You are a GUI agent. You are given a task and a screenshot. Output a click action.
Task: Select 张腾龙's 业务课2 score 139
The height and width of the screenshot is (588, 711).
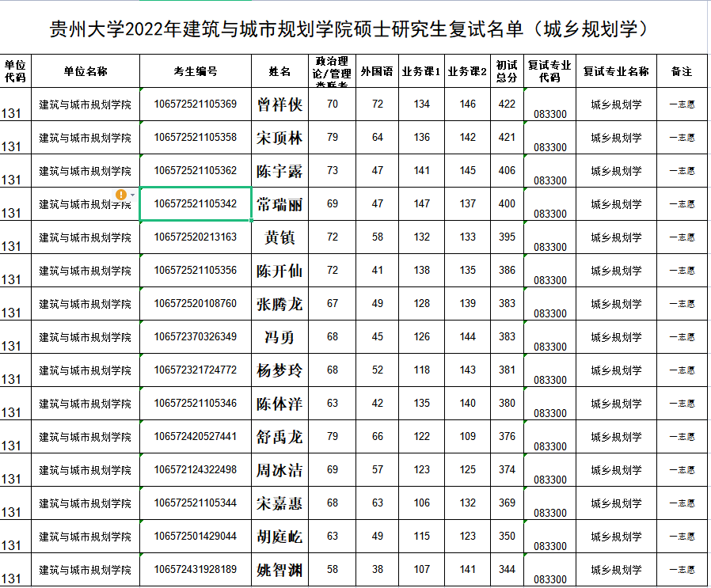(467, 304)
